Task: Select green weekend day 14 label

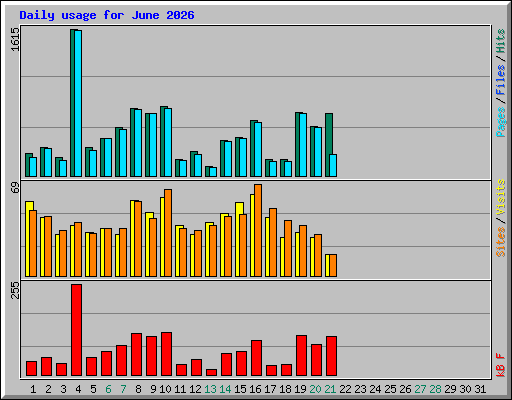Action: coord(225,389)
